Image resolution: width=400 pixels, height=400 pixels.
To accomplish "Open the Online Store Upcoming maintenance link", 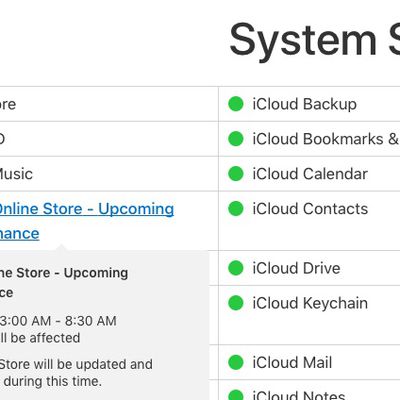I will coord(87,221).
